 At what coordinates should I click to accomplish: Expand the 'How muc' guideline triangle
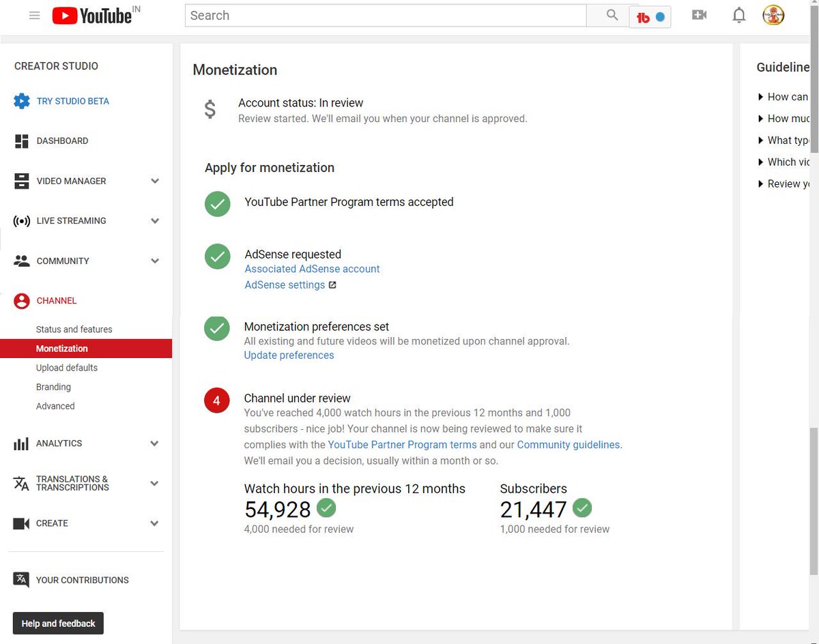click(x=761, y=119)
